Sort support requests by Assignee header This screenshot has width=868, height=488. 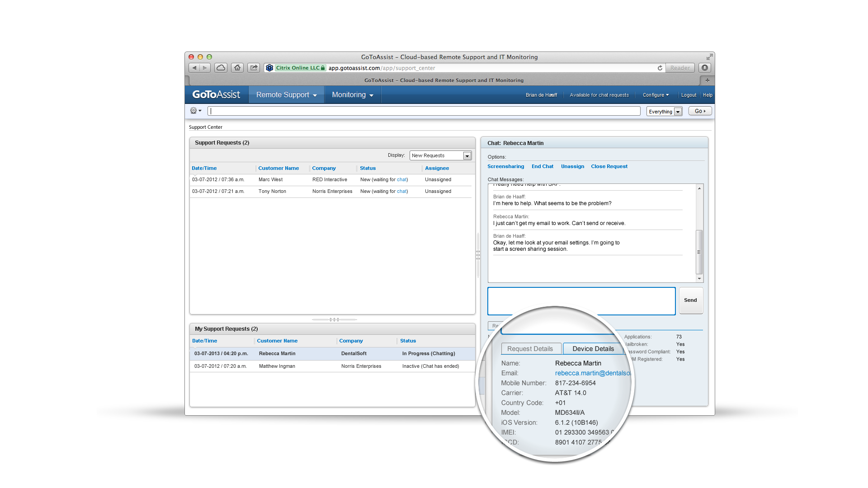point(437,168)
